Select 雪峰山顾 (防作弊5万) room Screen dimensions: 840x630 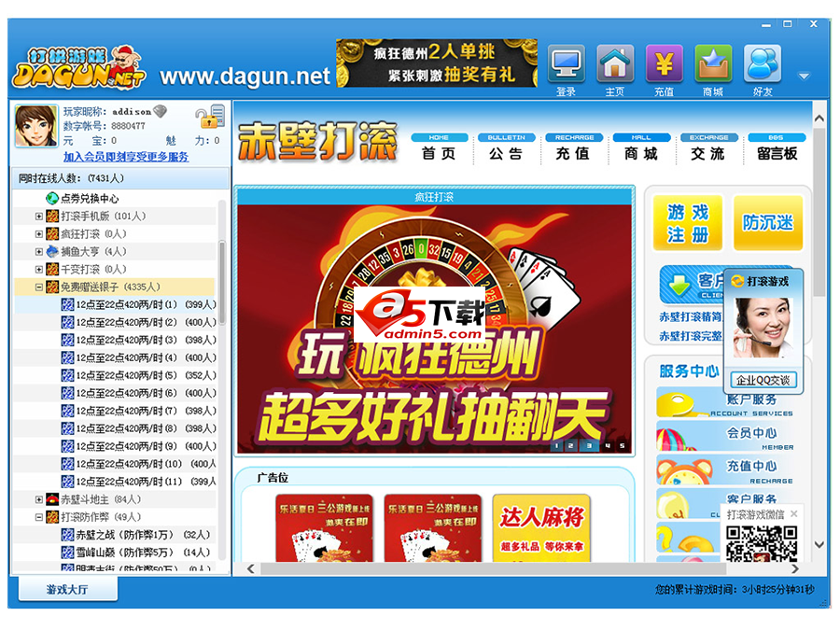click(x=136, y=553)
